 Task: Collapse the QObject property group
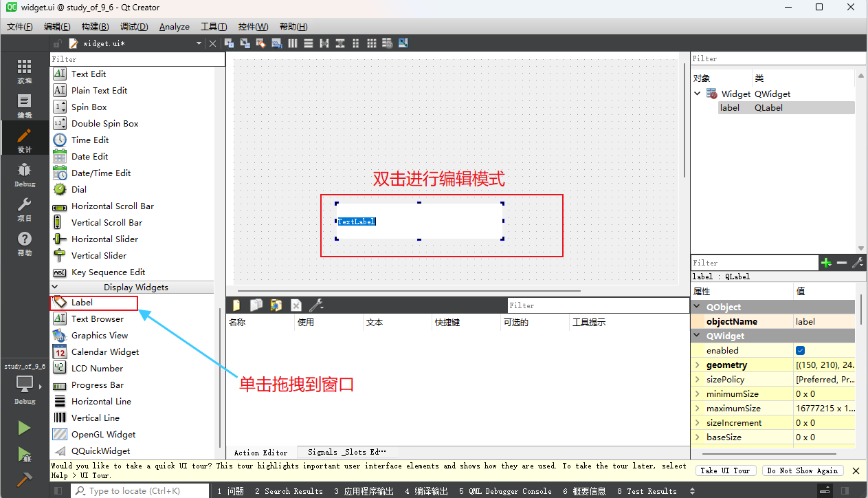(698, 307)
